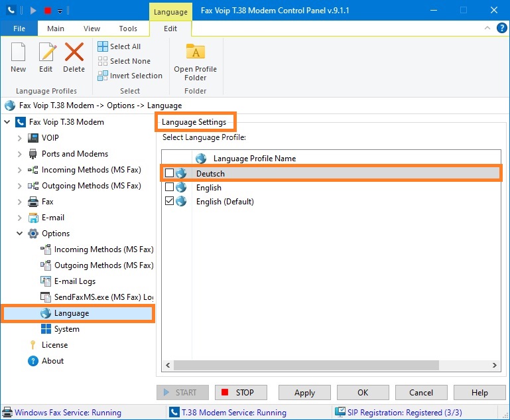This screenshot has height=420, width=510.
Task: Click the scroll right arrow of profile list
Action: (494, 365)
